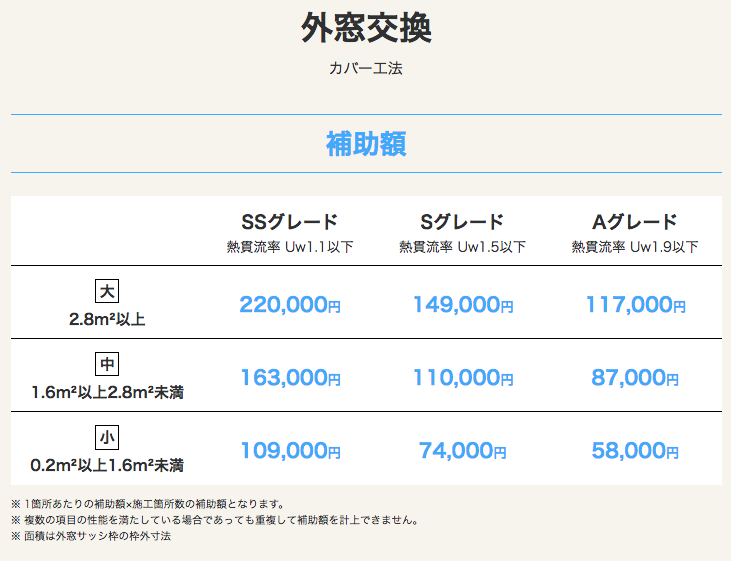Click the 小 size badge icon

tap(107, 437)
